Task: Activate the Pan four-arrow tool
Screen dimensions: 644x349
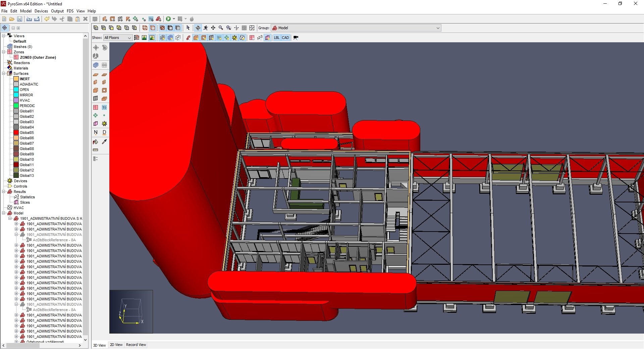Action: coord(213,28)
